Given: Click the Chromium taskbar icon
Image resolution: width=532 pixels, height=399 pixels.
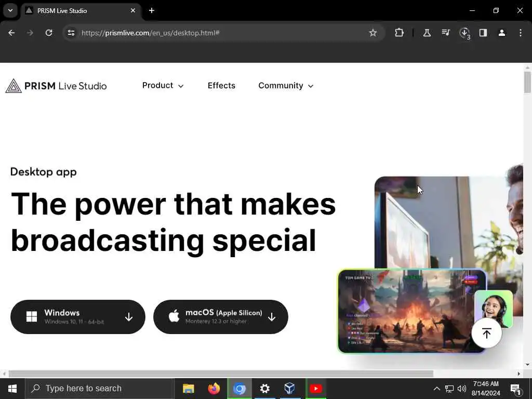Looking at the screenshot, I should point(239,389).
